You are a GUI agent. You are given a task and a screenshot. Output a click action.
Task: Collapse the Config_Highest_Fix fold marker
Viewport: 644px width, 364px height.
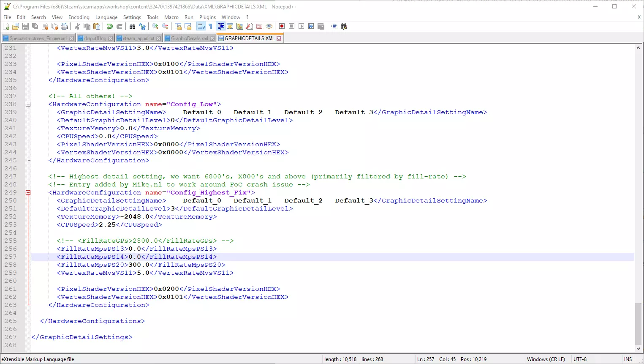pyautogui.click(x=28, y=192)
